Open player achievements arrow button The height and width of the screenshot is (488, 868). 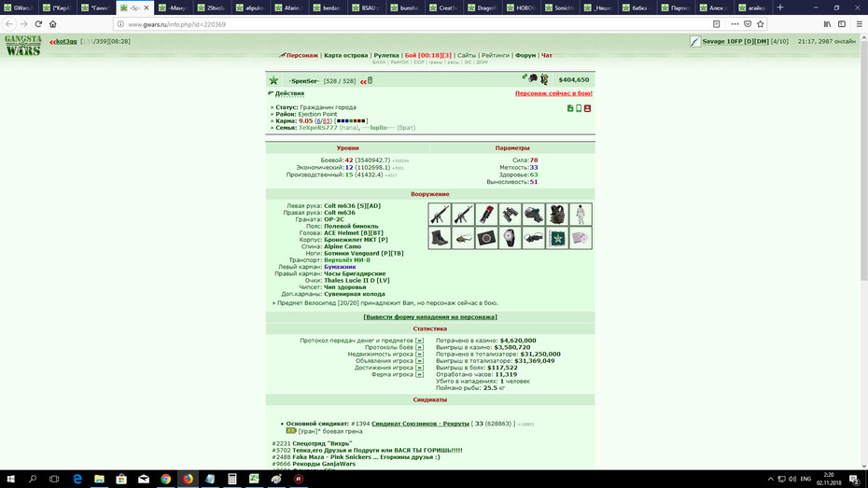click(x=419, y=368)
